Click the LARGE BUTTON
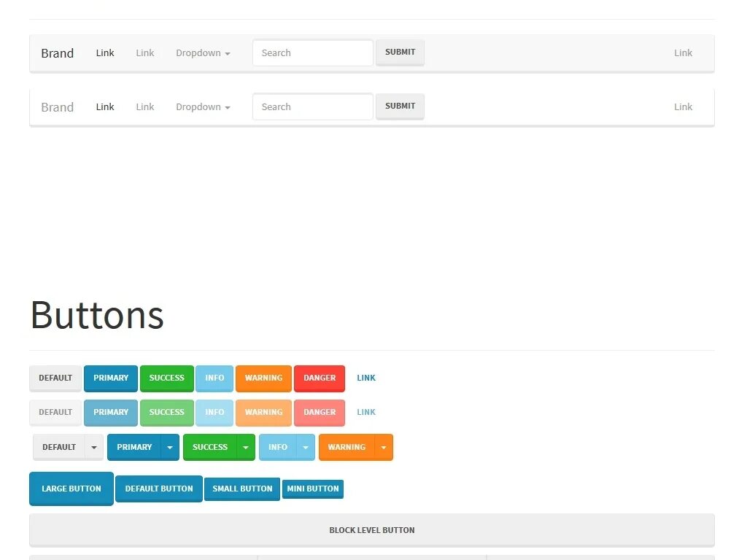 click(71, 489)
